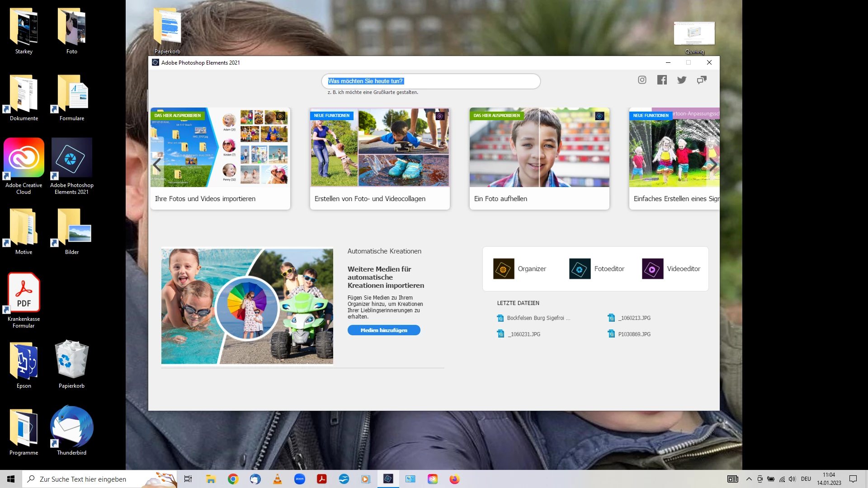The width and height of the screenshot is (868, 488).
Task: Open the Twitter icon in header
Action: tap(682, 80)
